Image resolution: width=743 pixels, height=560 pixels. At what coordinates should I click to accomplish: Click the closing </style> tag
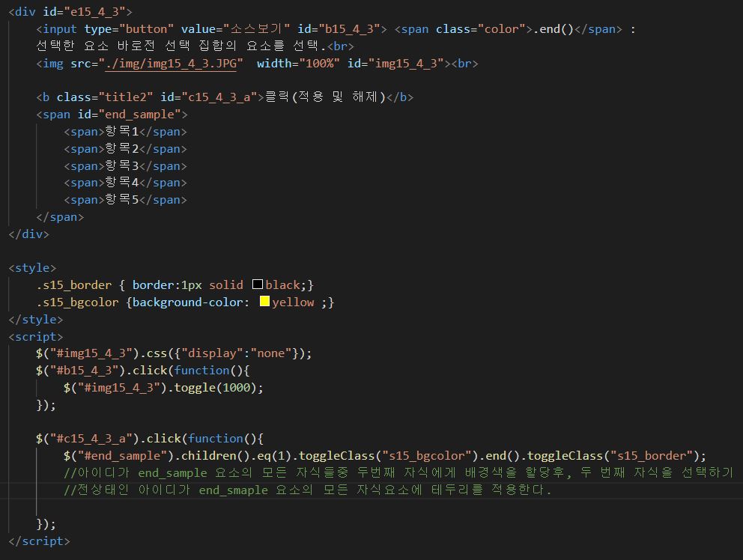click(x=35, y=320)
